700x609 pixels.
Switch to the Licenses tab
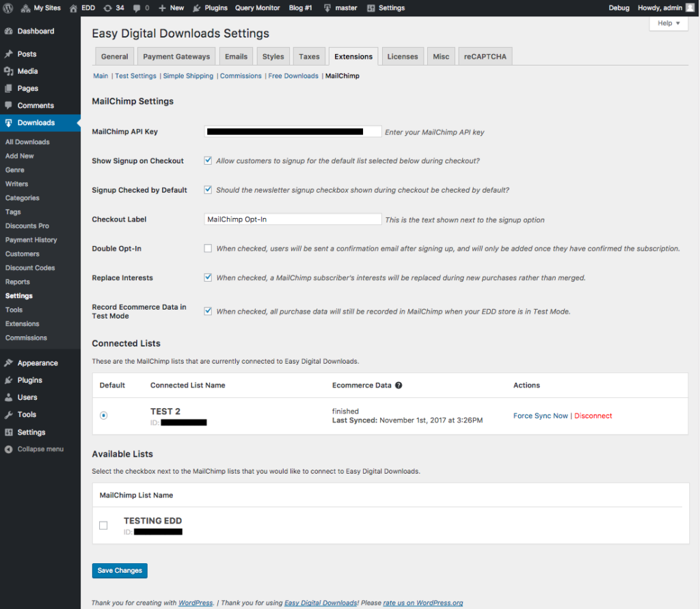pyautogui.click(x=403, y=57)
